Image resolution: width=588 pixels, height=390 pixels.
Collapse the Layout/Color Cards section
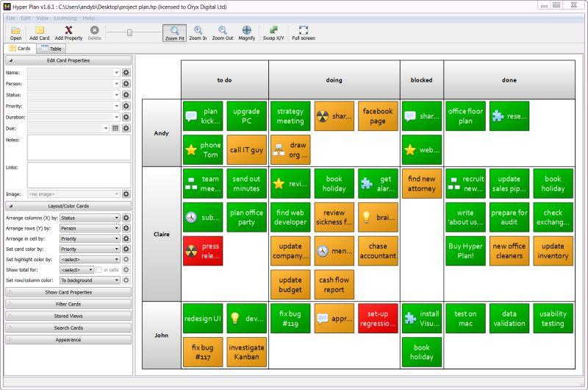(68, 206)
